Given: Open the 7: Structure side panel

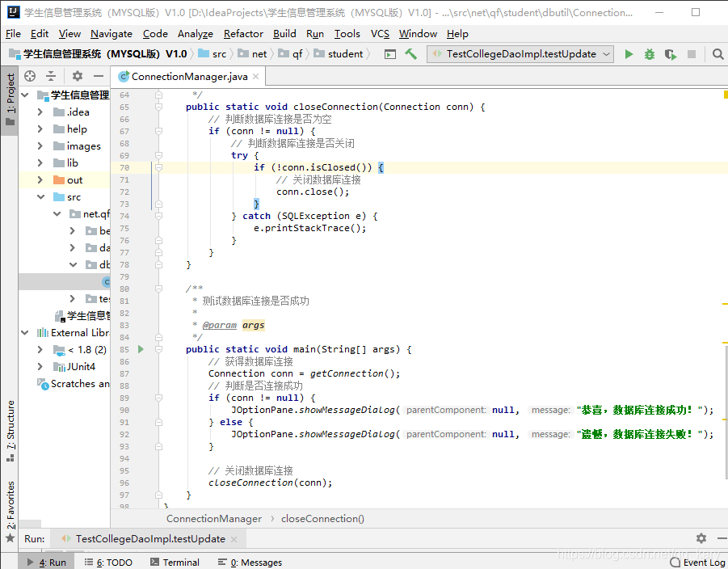Looking at the screenshot, I should coord(10,431).
